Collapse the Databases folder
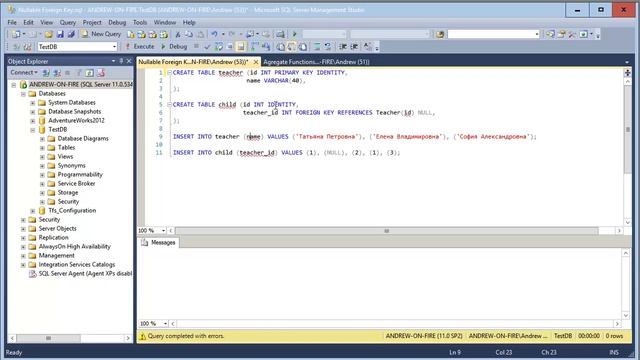 (23, 94)
